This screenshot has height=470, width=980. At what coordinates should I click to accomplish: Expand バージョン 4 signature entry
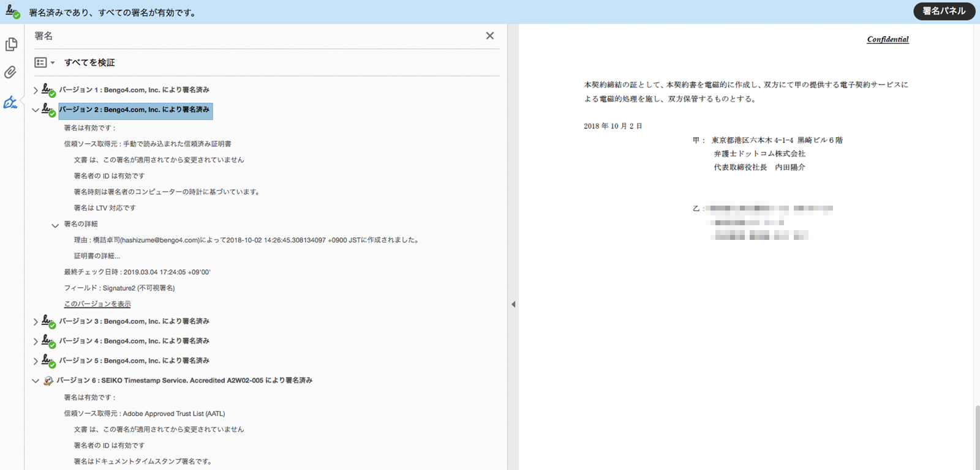36,341
